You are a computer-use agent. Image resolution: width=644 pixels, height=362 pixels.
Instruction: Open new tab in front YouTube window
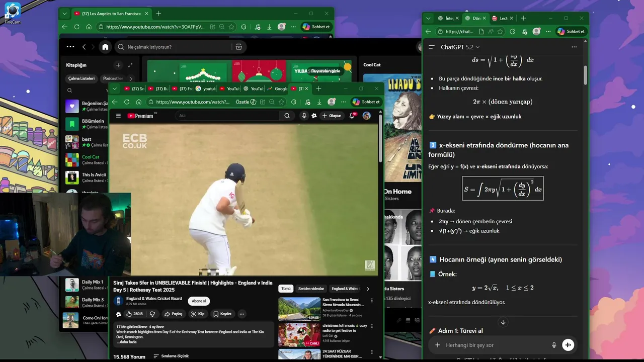click(x=318, y=88)
